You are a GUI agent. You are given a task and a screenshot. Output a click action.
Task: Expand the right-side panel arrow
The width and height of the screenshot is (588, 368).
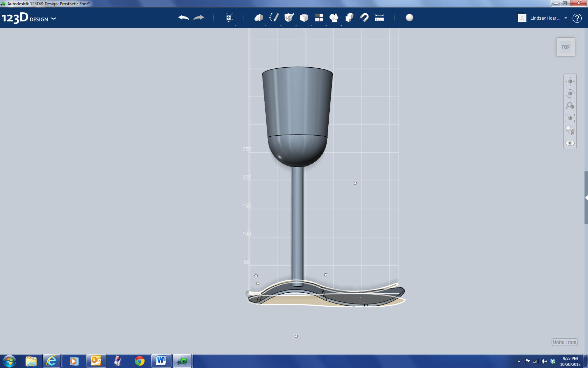[586, 197]
